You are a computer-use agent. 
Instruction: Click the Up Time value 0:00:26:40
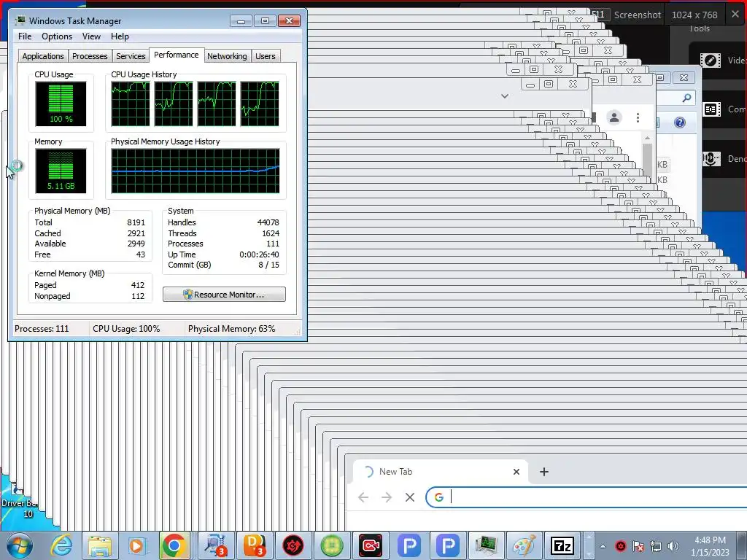click(x=259, y=254)
